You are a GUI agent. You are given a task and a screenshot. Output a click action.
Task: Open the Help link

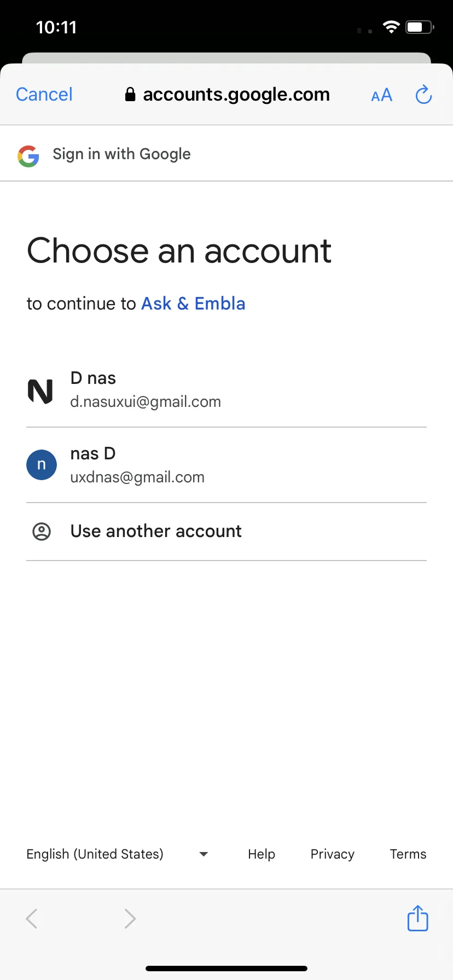point(262,854)
